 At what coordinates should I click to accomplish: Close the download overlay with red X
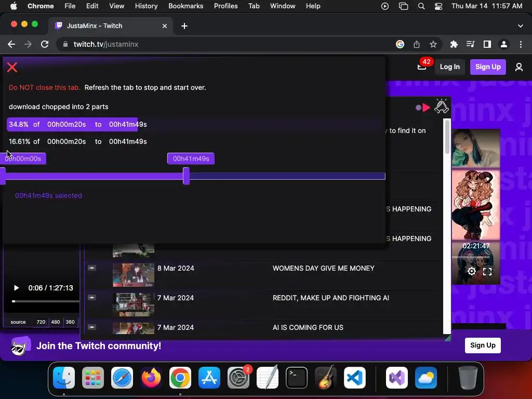(12, 67)
